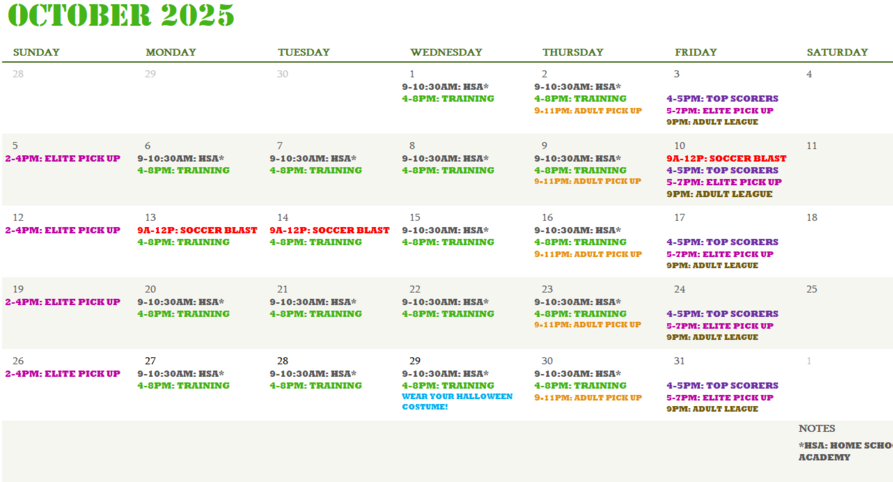
Task: Open Top Scorers event on Friday October 3
Action: [722, 98]
